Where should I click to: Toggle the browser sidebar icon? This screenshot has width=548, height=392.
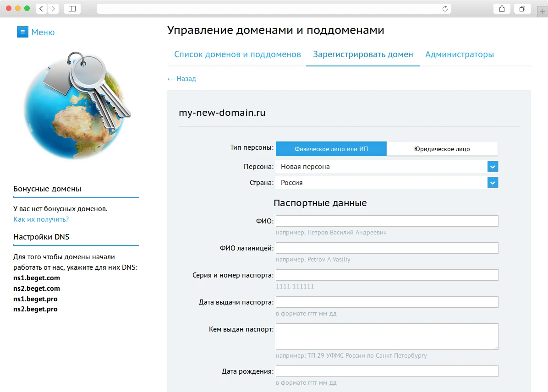coord(72,8)
